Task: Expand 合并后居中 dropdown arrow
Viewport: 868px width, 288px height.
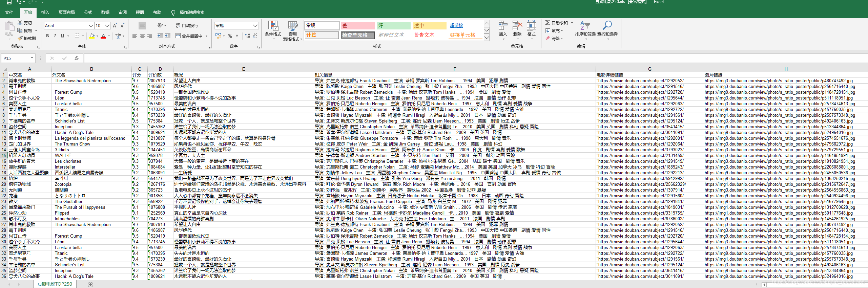Action: click(206, 36)
